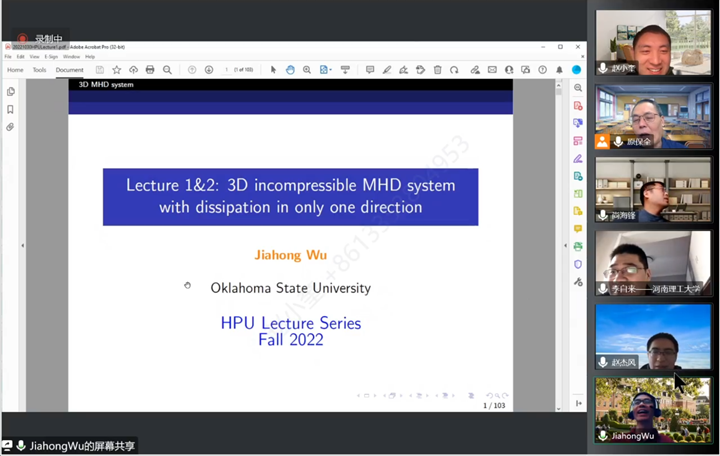Open the File menu

[8, 57]
